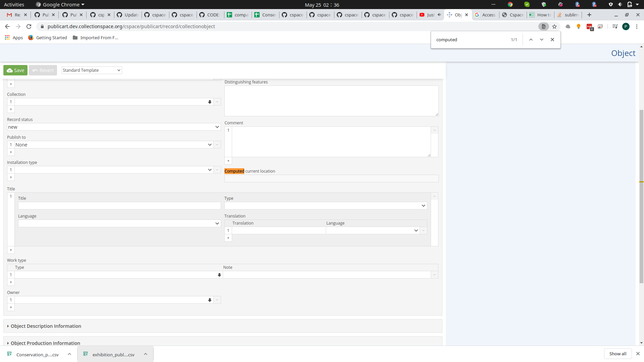Remove the Publish to row with the "−" icon
This screenshot has width=644, height=362.
click(217, 144)
